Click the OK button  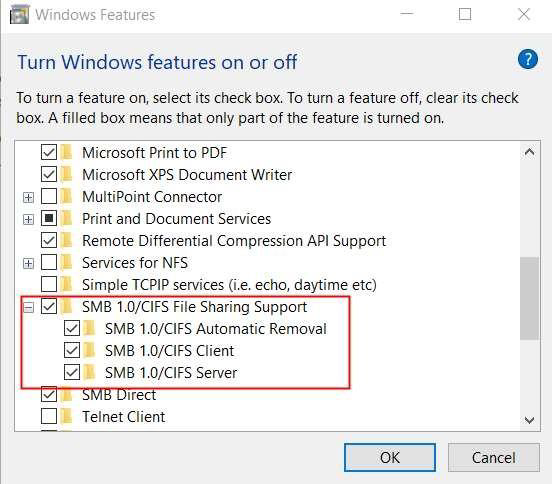390,457
